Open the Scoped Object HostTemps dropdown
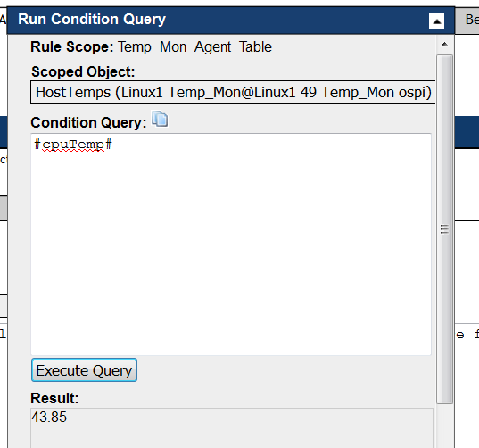479x448 pixels. pos(233,92)
